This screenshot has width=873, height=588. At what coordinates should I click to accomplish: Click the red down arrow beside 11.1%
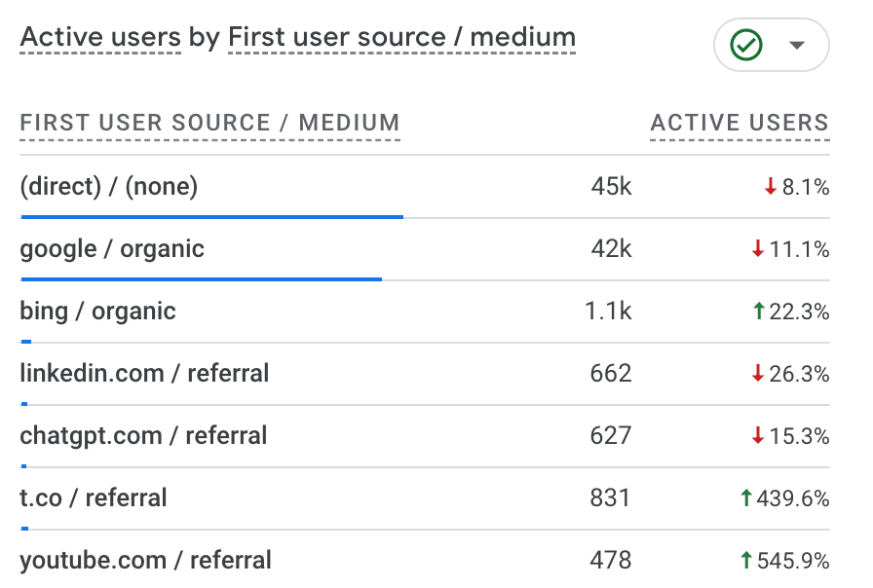coord(757,249)
